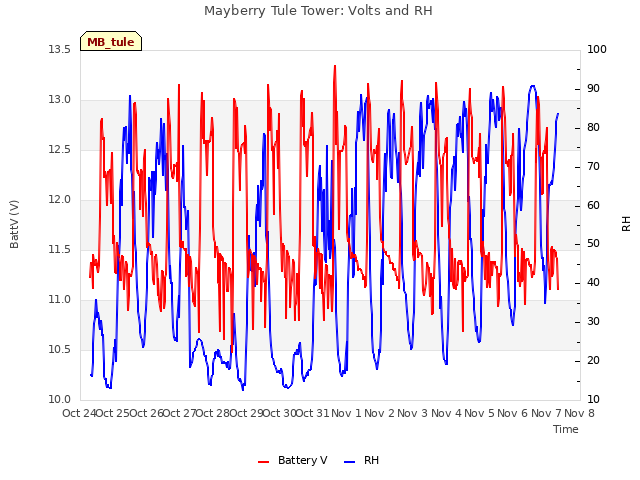The height and width of the screenshot is (480, 640).
Task: Click the 50 right axis tick label
Action: pos(593,244)
